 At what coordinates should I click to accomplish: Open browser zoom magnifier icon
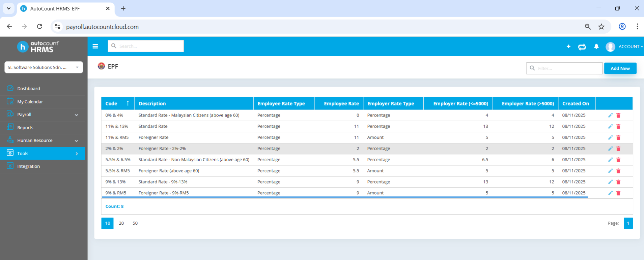[588, 27]
